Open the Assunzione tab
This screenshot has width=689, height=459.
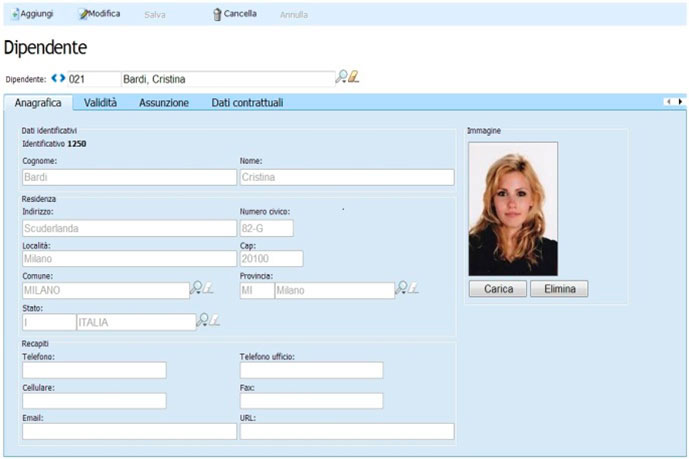click(164, 103)
